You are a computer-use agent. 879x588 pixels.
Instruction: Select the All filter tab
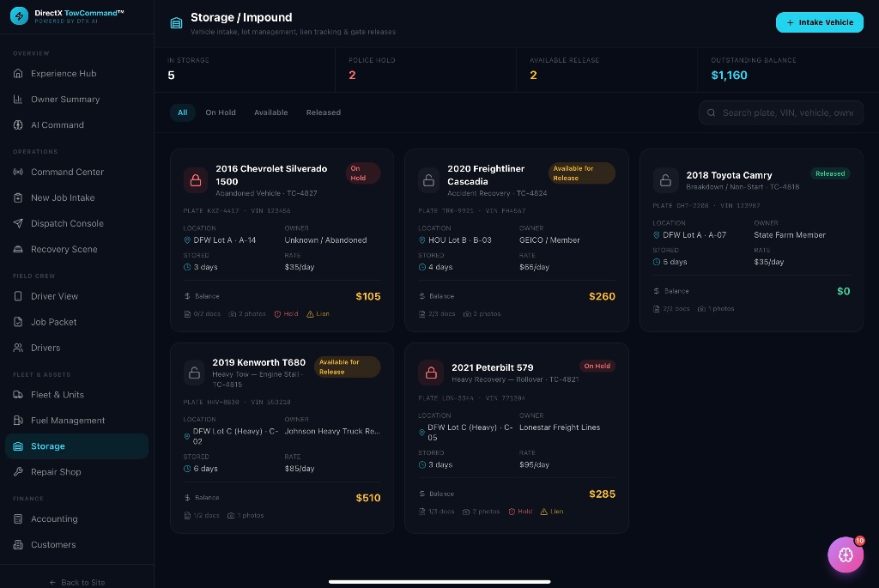[182, 112]
